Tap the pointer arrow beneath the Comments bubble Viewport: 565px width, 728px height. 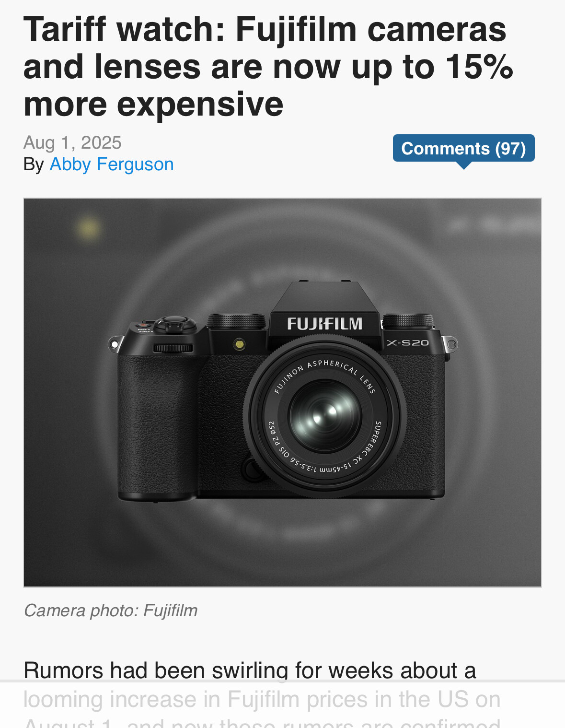tap(463, 165)
